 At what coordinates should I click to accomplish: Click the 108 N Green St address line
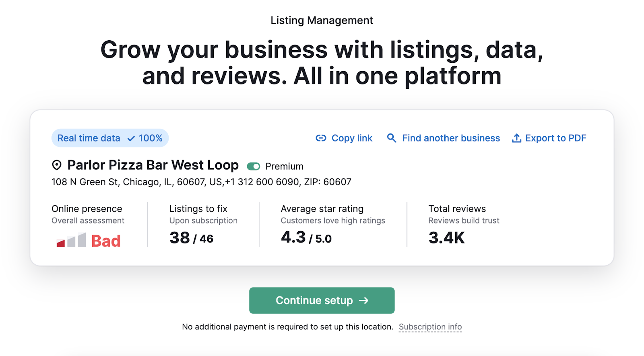(x=201, y=182)
